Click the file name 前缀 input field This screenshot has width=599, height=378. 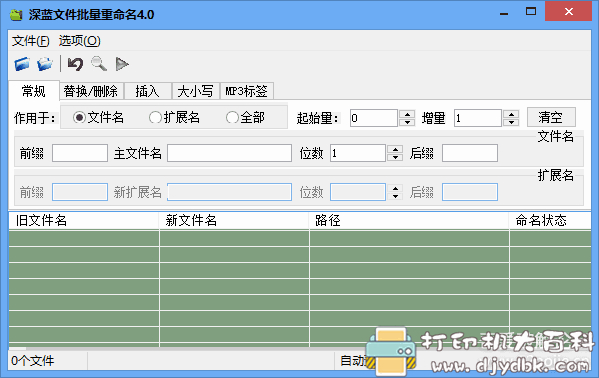[80, 153]
